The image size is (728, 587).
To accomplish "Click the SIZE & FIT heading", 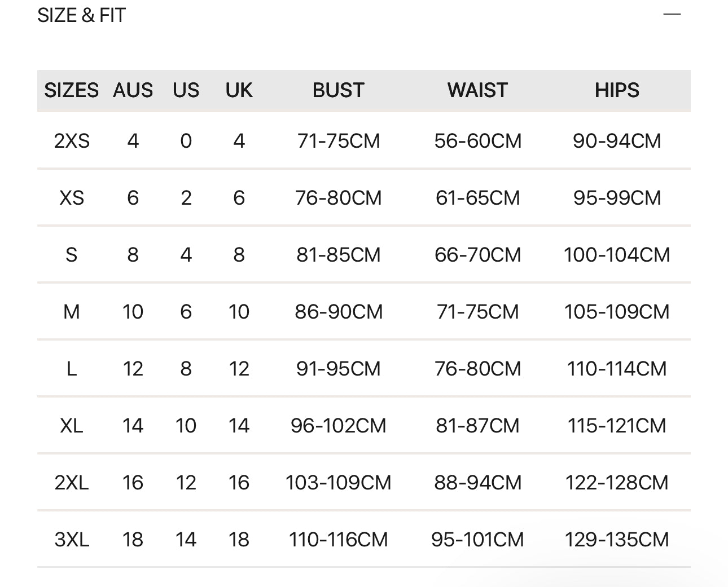I will tap(81, 15).
